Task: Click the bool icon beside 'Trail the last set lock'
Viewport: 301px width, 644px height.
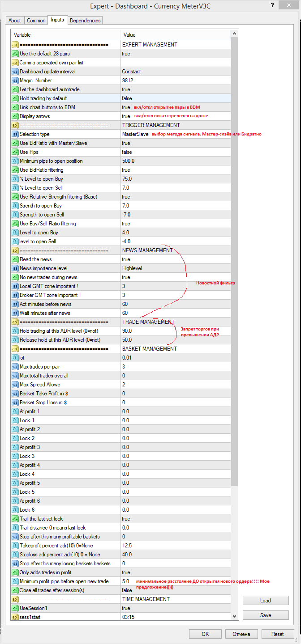Action: (x=15, y=519)
